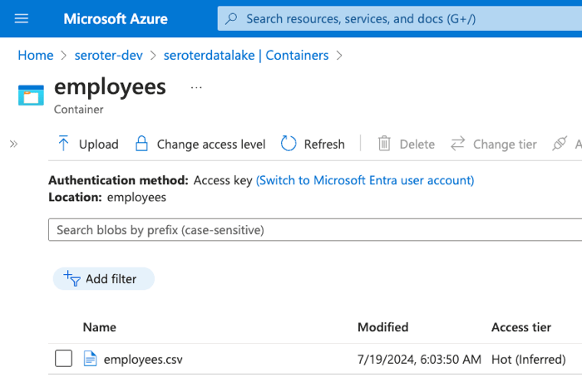Open the ellipsis menu beside employees title
Viewport: 582px width, 392px height.
click(x=196, y=87)
